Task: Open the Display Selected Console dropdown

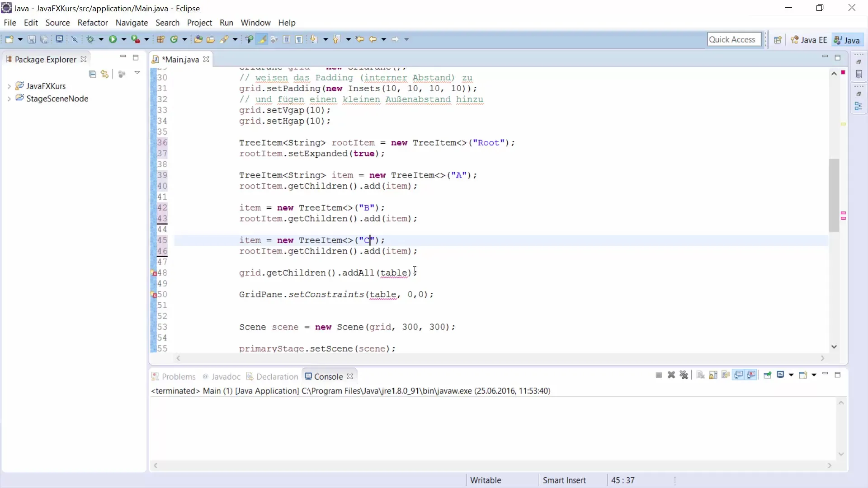Action: pos(791,375)
